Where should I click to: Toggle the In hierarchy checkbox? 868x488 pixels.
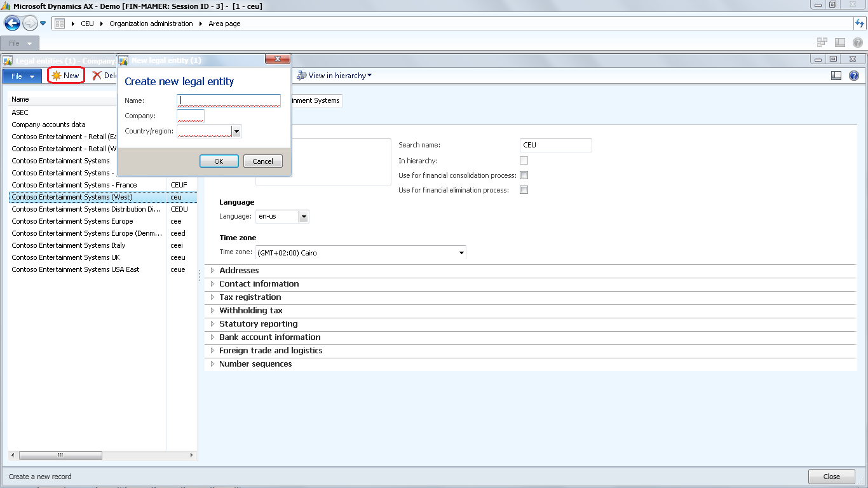(x=524, y=161)
